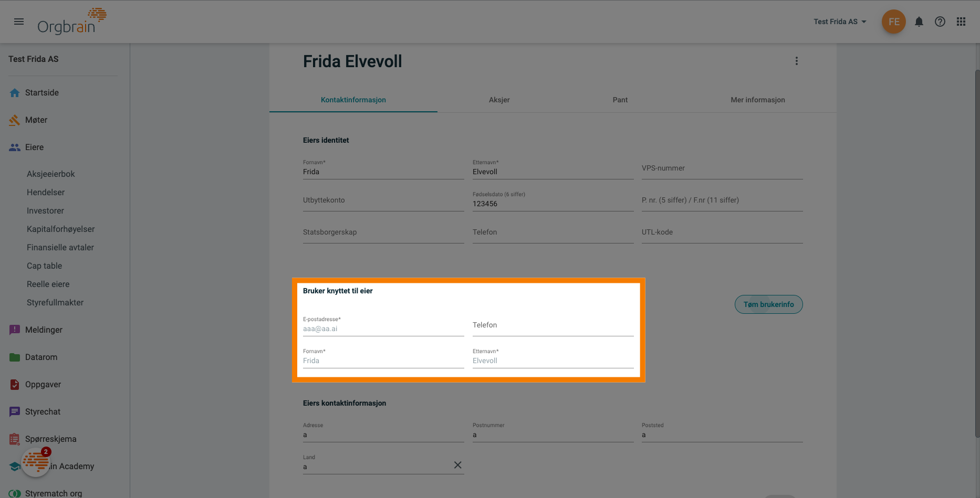Image resolution: width=980 pixels, height=498 pixels.
Task: Open the FE user avatar menu
Action: (x=894, y=22)
